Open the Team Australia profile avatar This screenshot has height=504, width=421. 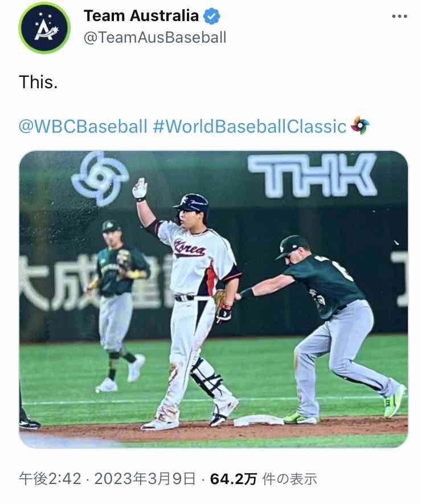[x=44, y=28]
